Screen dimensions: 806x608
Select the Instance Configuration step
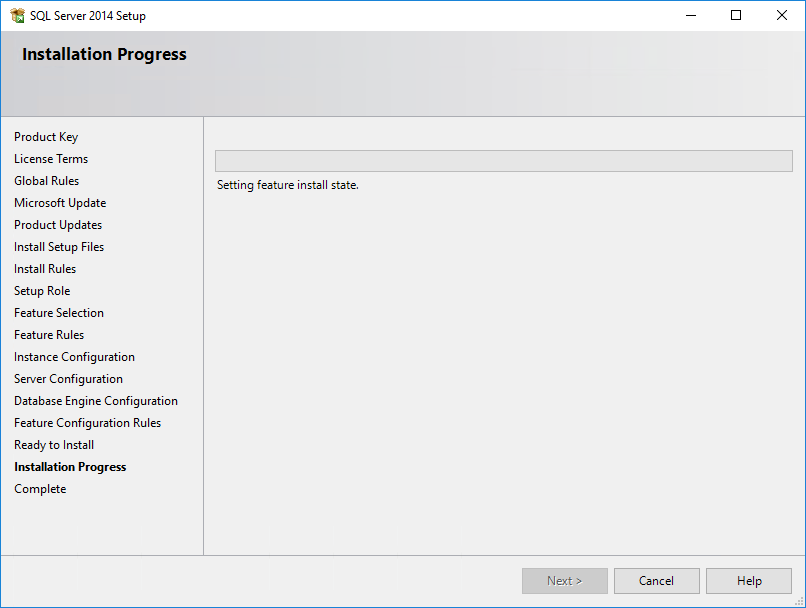(x=75, y=357)
